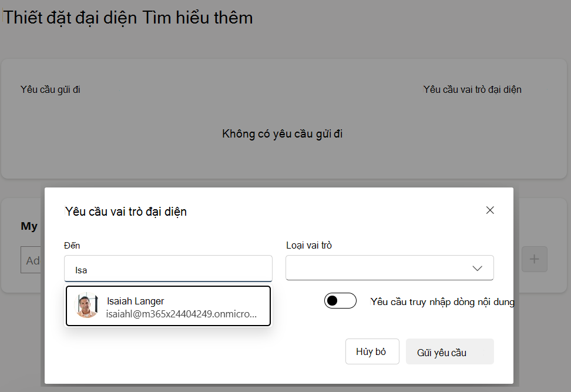Toggle Yêu cầu truy nhập dòng nội dung switch
Viewport: 571px width, 392px height.
click(340, 300)
